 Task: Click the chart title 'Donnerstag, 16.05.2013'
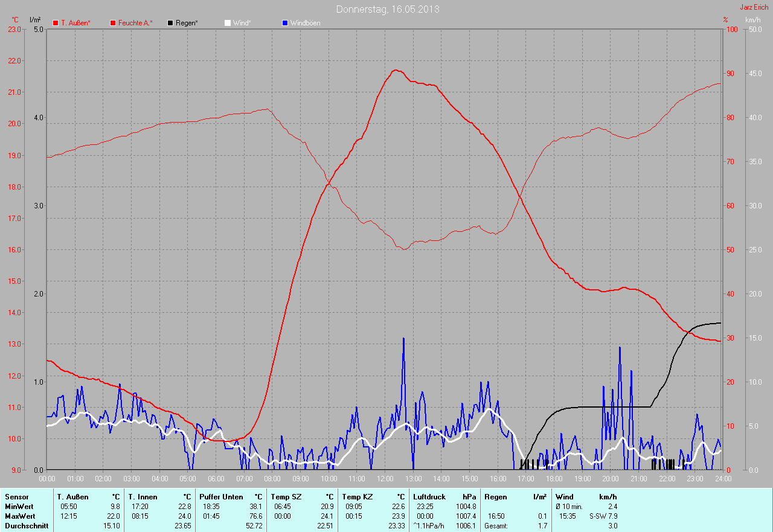click(x=388, y=9)
